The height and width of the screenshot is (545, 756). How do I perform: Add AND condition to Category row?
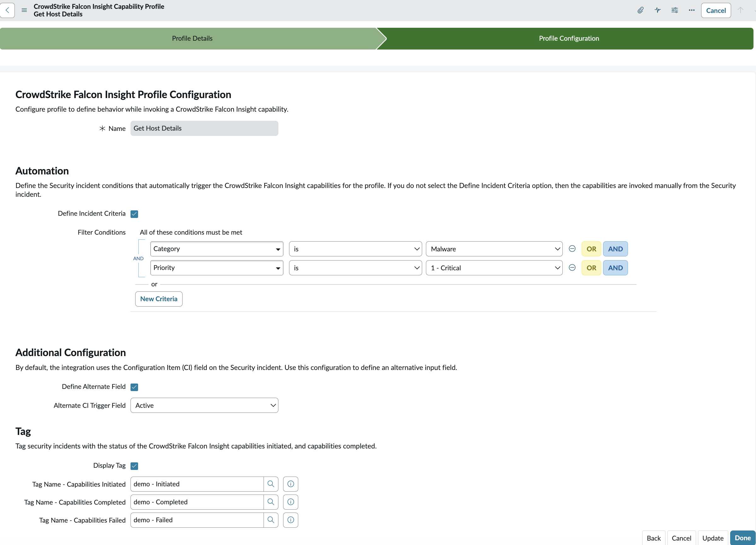(615, 249)
